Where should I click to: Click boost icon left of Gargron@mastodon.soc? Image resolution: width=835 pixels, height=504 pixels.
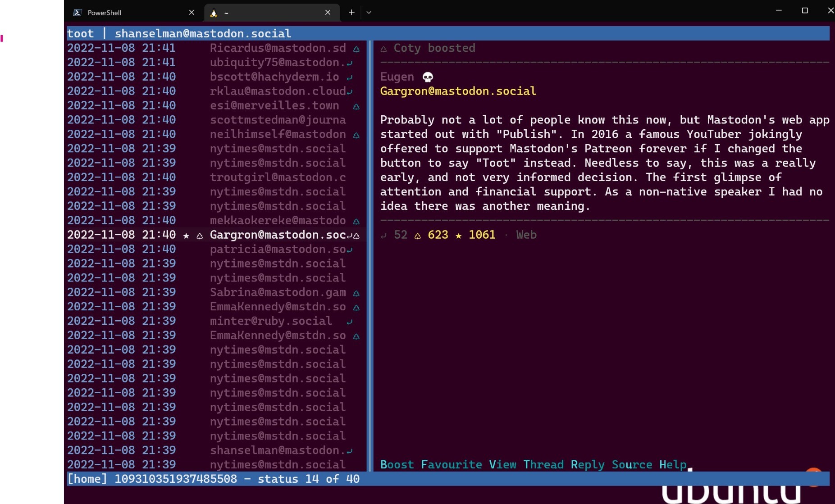pos(200,236)
